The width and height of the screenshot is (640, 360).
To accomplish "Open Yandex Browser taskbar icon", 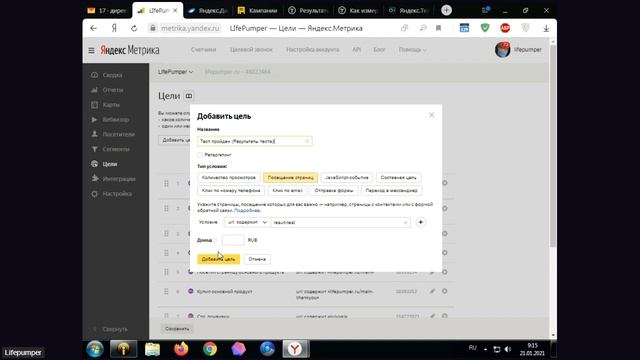I will point(295,349).
